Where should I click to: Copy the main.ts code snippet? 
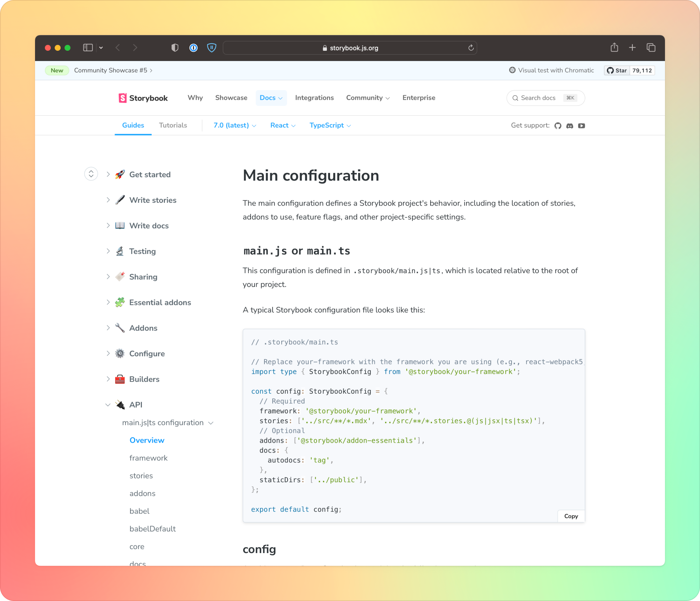coord(571,516)
